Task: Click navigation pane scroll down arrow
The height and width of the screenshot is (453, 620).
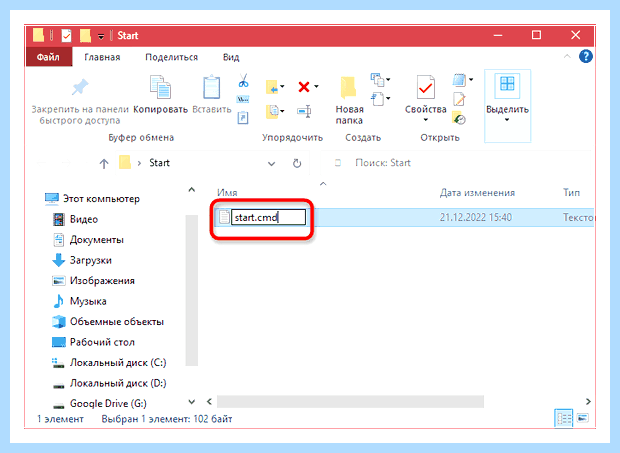Action: 192,402
